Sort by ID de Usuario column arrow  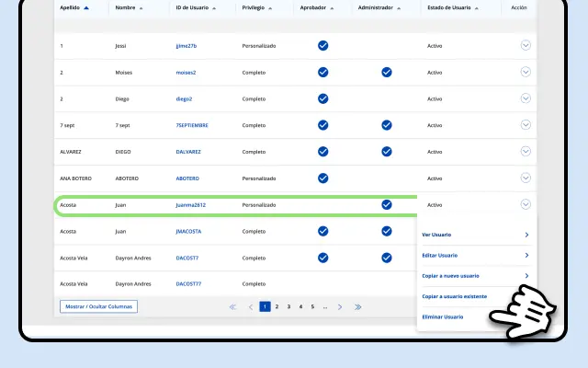point(214,8)
